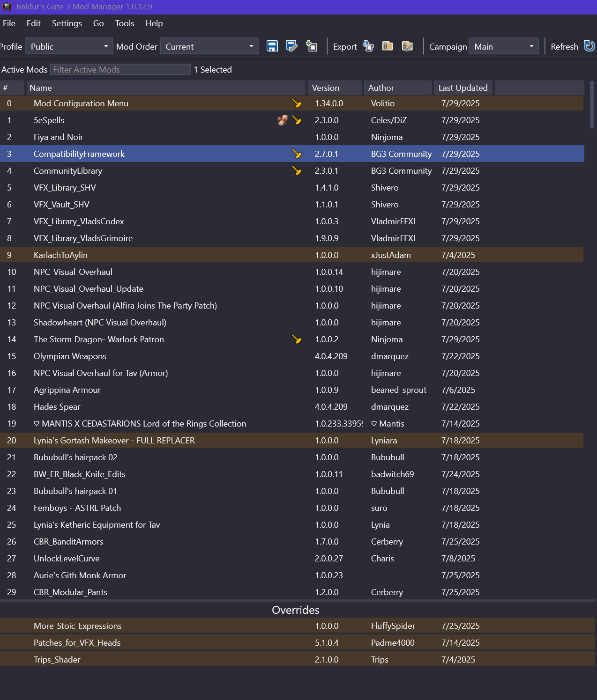Click the wrench icon on CommunityLibrary row
This screenshot has height=700, width=597.
tap(297, 170)
